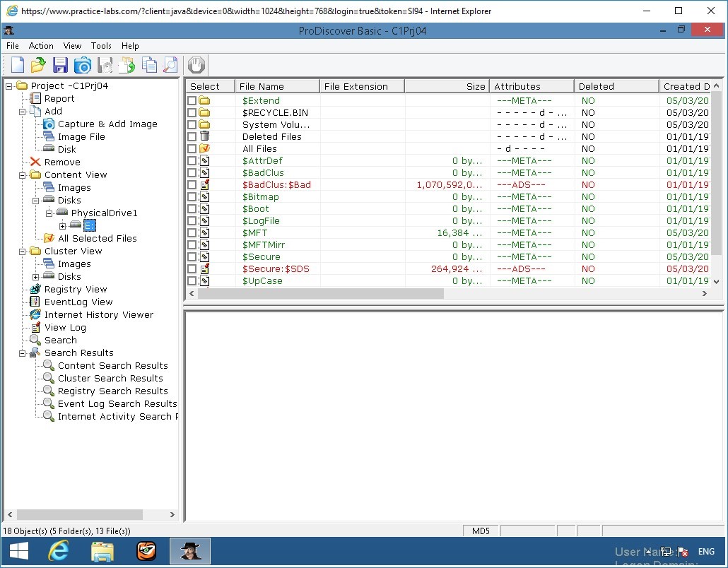Viewport: 728px width, 568px height.
Task: Click the red X Remove icon
Action: [x=35, y=162]
